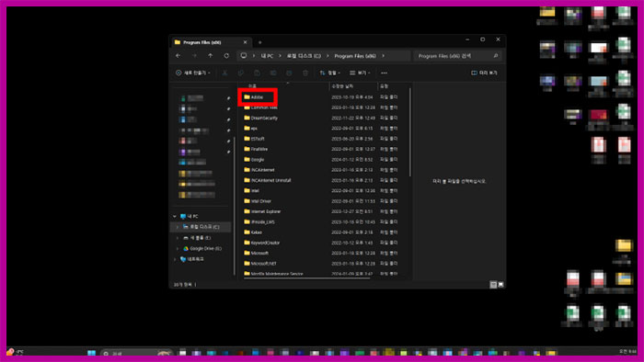Screen dimensions: 644x362
Task: Click the magnifier icon in search box
Action: (496, 56)
